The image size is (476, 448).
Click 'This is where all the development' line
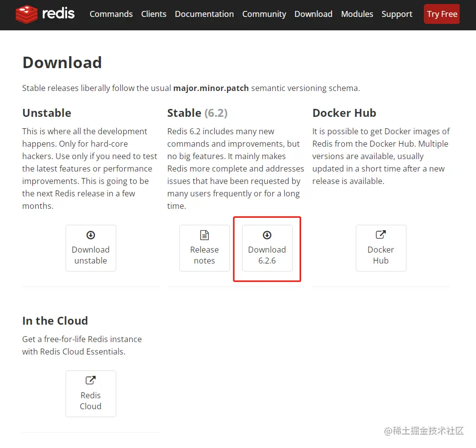point(84,131)
